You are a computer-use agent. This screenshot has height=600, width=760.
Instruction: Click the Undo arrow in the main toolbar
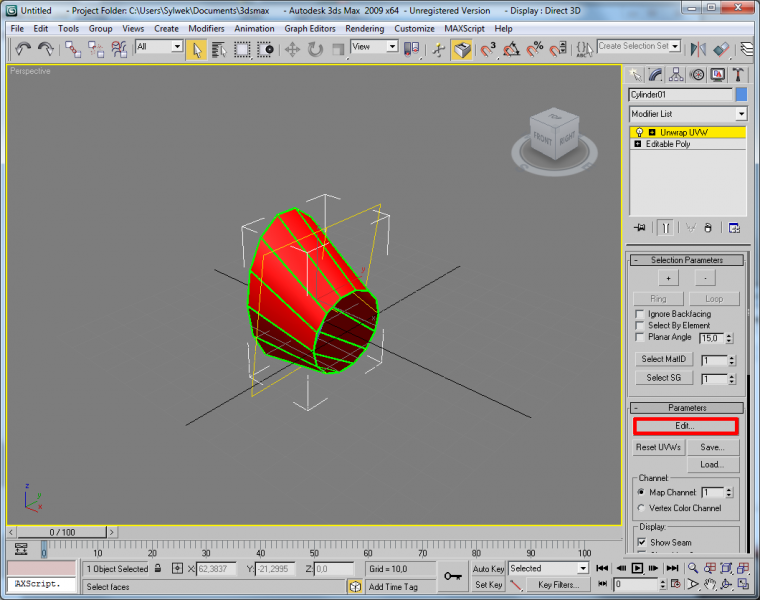[22, 48]
